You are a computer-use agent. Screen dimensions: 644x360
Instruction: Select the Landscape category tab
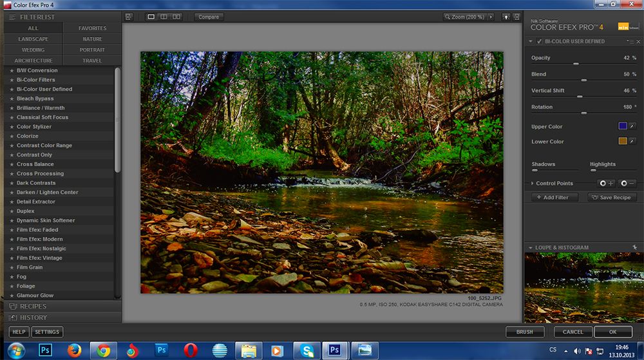click(x=33, y=39)
